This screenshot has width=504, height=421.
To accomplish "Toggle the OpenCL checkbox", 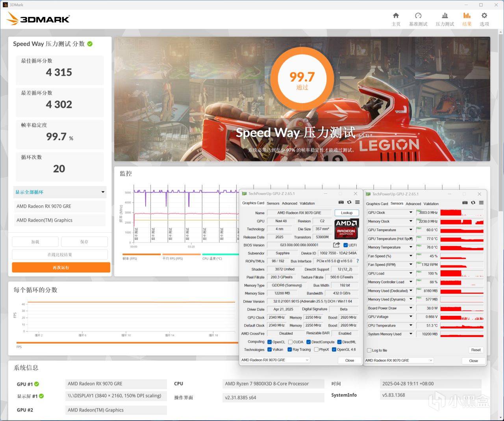I will (269, 342).
